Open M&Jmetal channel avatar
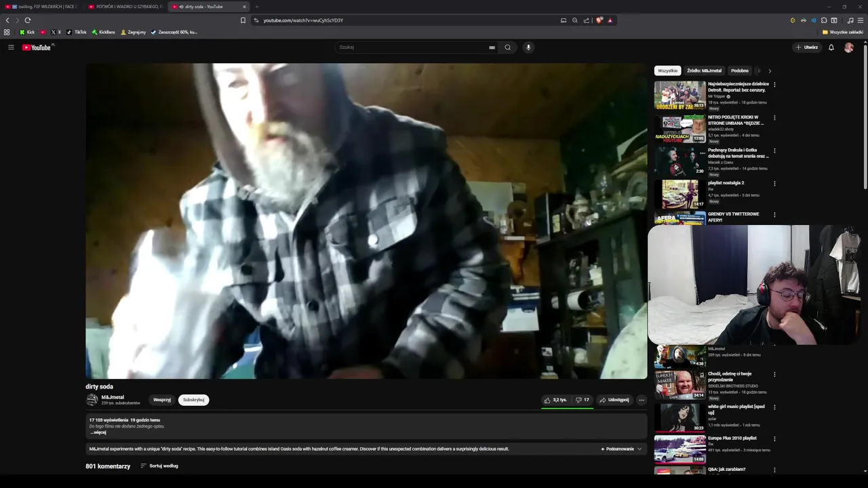Image resolution: width=868 pixels, height=488 pixels. tap(92, 400)
